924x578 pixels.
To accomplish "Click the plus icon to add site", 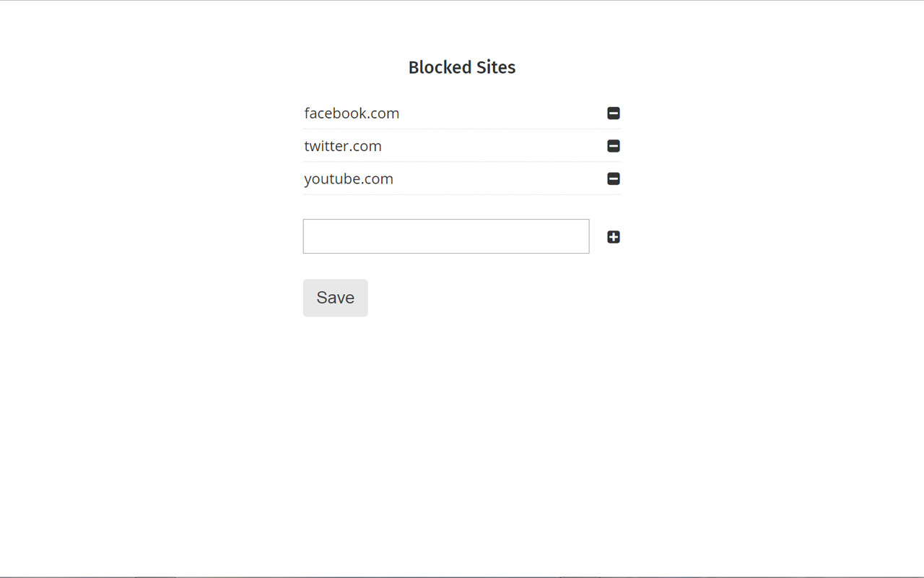I will coord(614,237).
